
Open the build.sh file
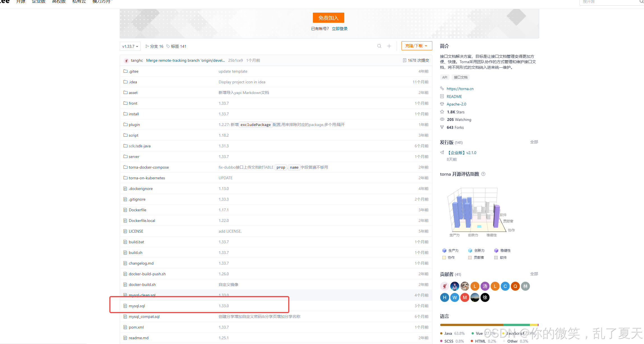[135, 253]
